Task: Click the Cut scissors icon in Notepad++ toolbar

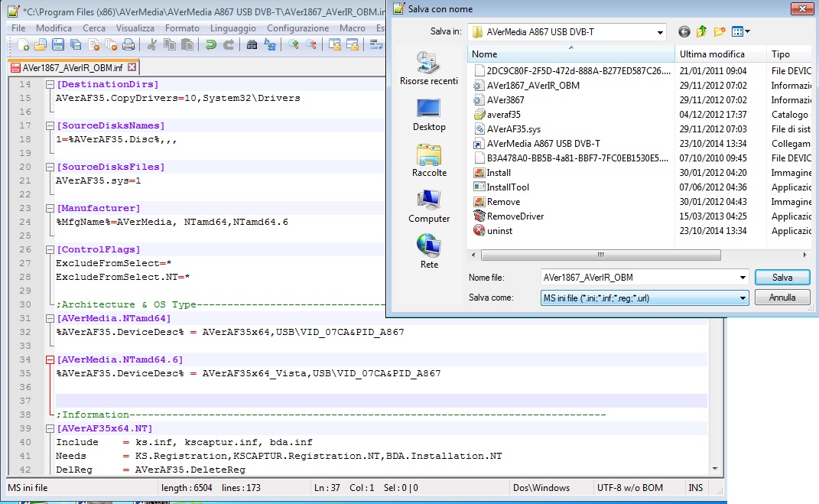Action: tap(152, 45)
